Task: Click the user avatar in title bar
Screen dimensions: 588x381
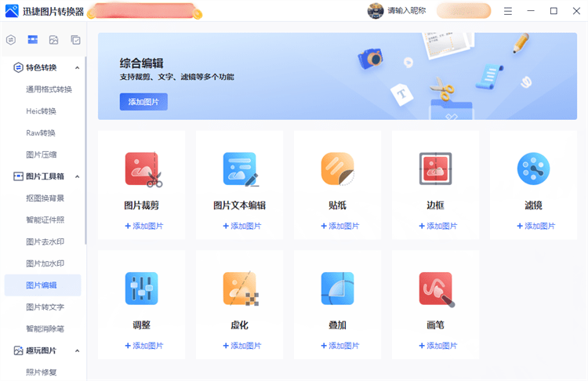Action: tap(376, 11)
